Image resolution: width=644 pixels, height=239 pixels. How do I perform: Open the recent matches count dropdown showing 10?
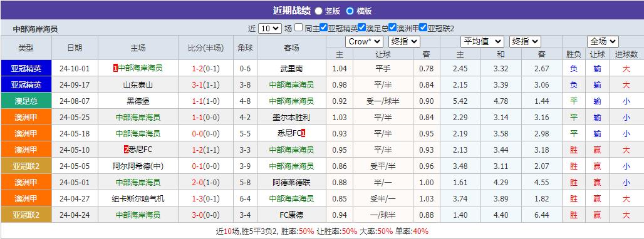click(x=270, y=29)
